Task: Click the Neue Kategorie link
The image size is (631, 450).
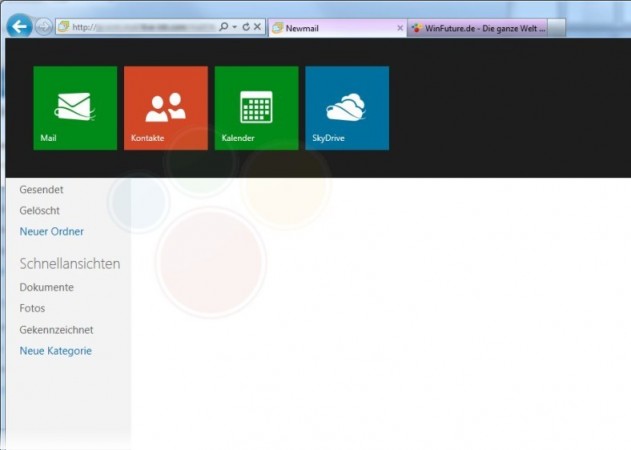Action: 55,351
